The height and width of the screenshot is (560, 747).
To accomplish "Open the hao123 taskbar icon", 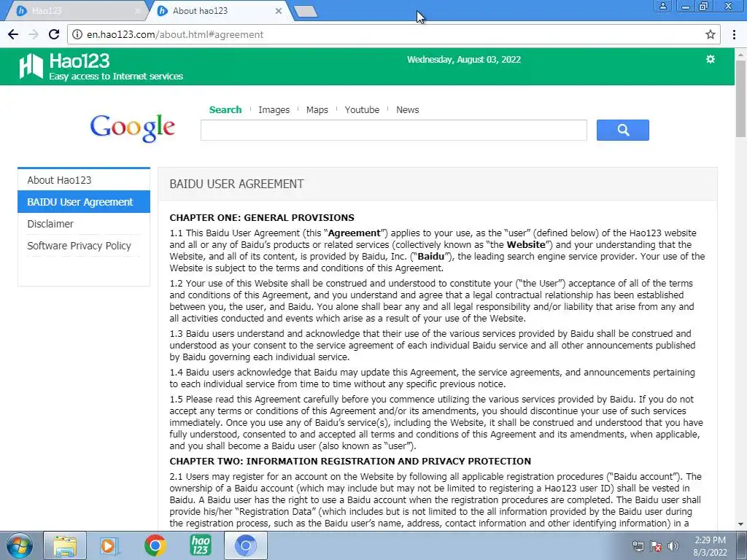I will click(x=200, y=545).
